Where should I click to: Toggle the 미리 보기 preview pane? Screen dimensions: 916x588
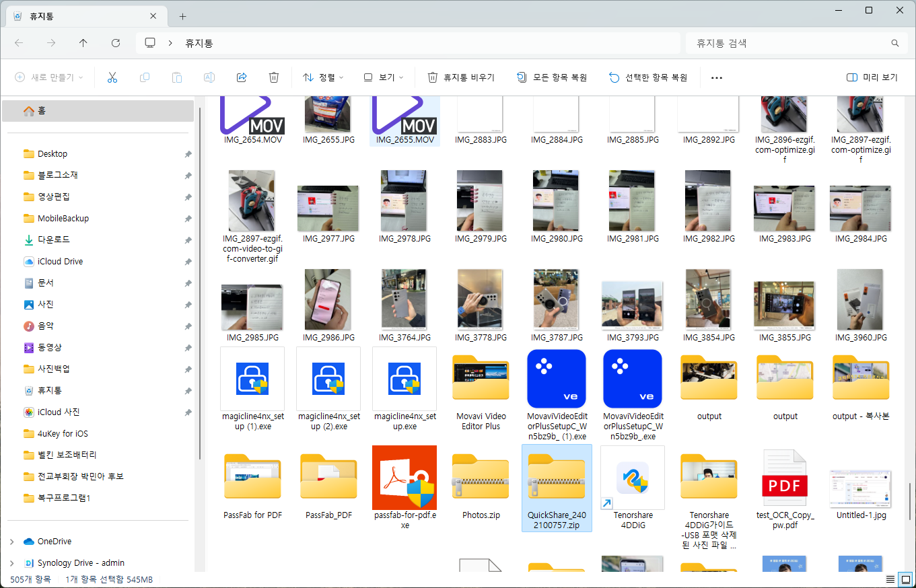872,77
